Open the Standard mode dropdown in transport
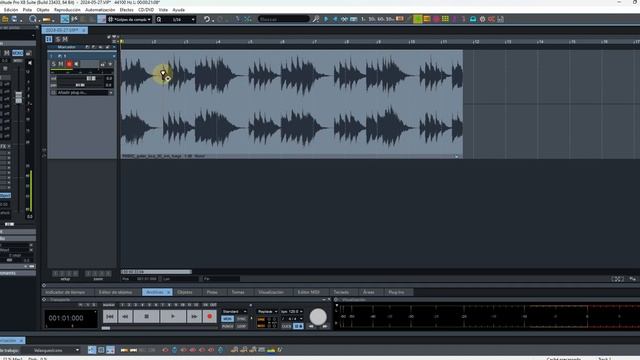This screenshot has height=360, width=640. tap(234, 311)
